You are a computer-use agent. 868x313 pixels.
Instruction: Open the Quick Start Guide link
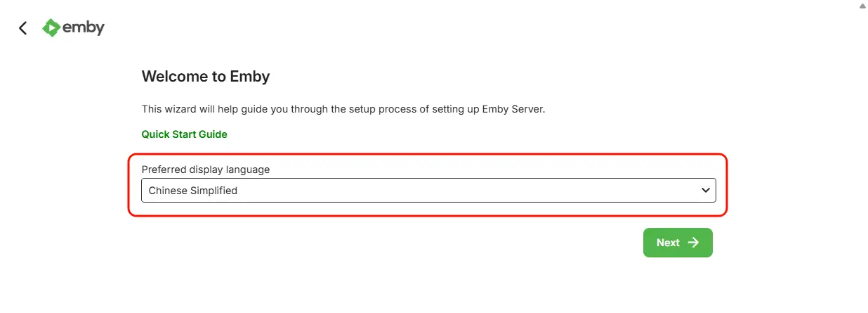coord(184,134)
